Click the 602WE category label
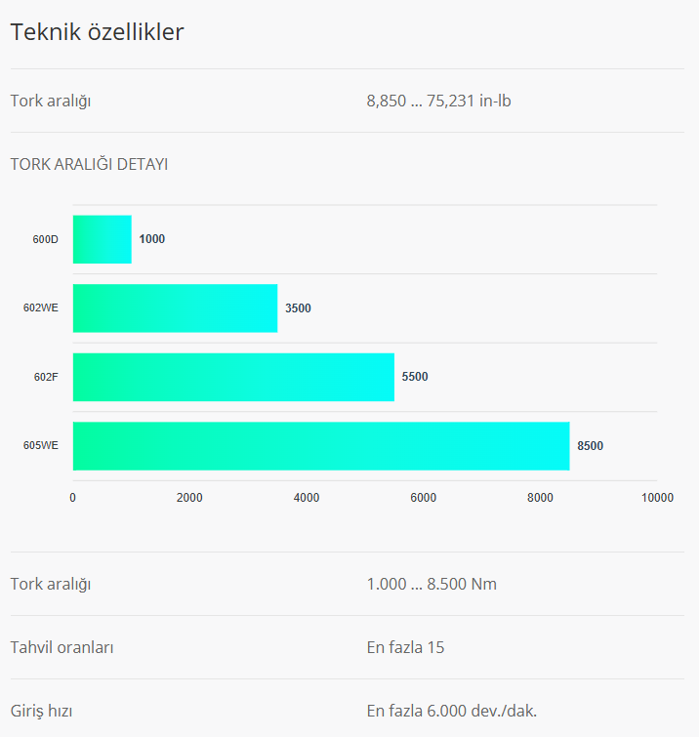The height and width of the screenshot is (737, 700). [41, 308]
